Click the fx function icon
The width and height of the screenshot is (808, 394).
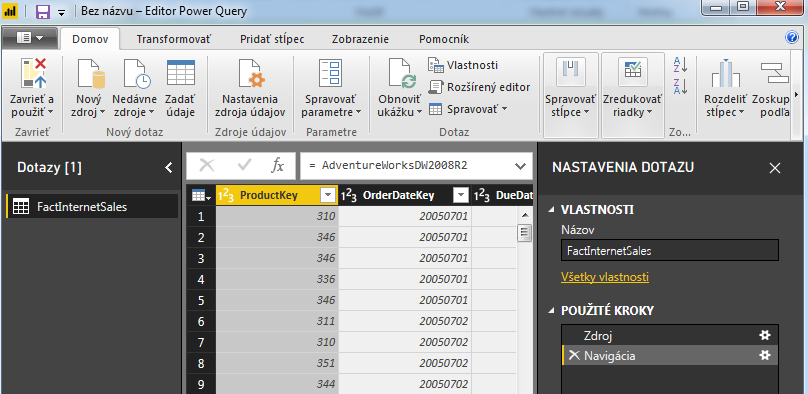(278, 165)
